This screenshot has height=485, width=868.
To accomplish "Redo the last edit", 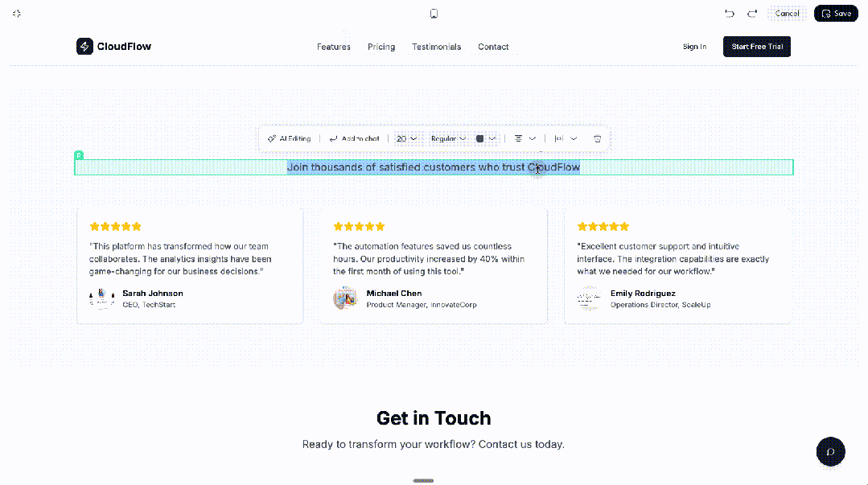I will [x=751, y=14].
